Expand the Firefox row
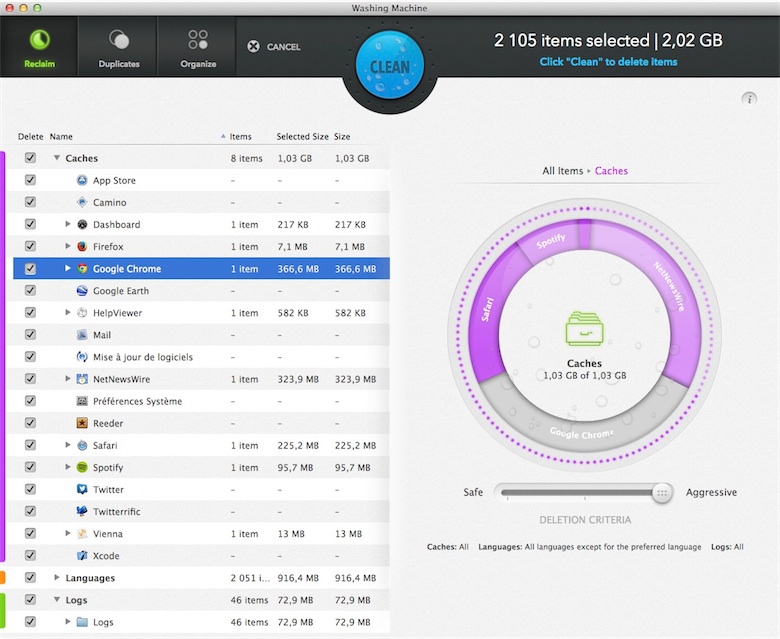This screenshot has height=639, width=780. coord(68,246)
